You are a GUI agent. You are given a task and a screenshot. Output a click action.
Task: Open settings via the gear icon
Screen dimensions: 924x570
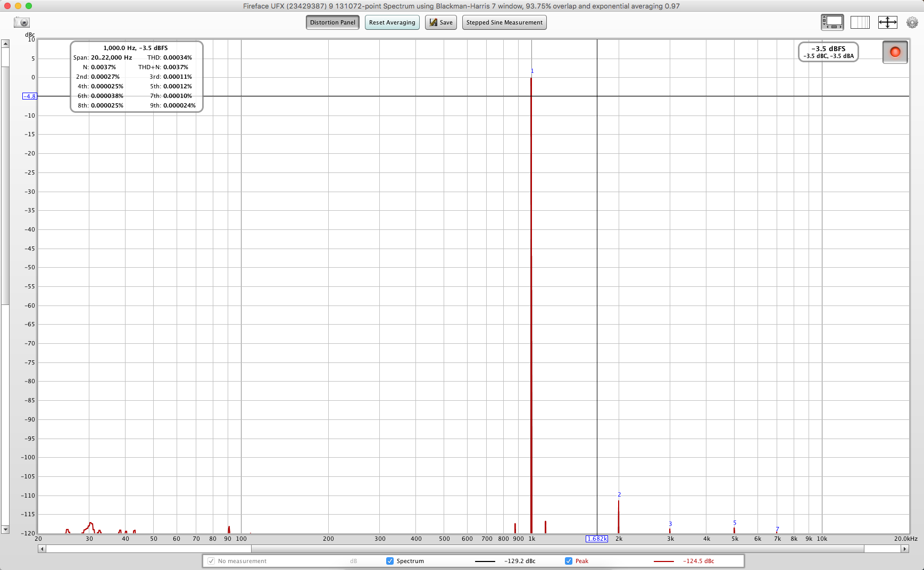point(912,22)
